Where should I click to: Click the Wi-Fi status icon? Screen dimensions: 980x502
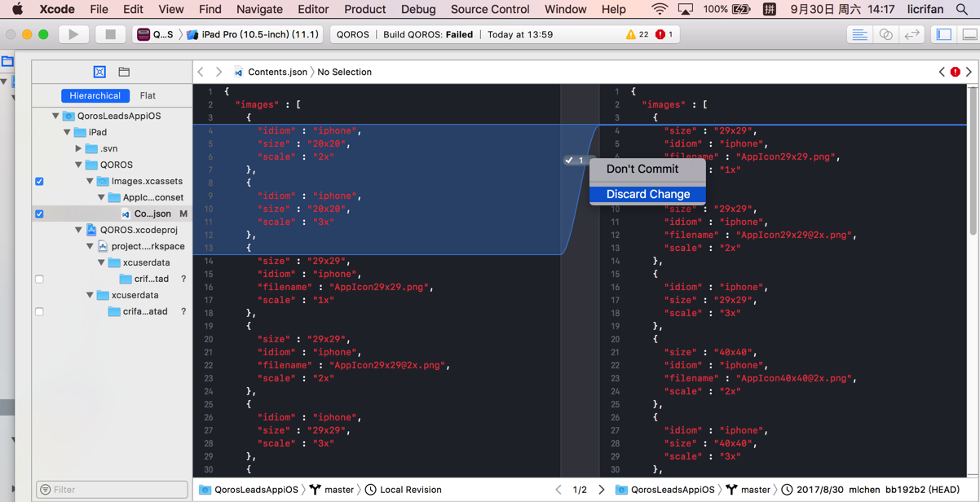[x=659, y=9]
